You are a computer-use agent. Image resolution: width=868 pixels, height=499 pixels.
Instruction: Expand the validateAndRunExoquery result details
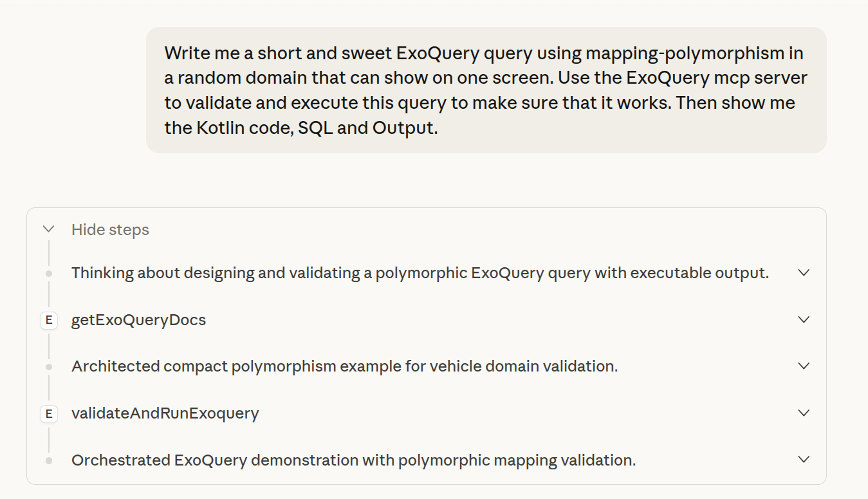(x=802, y=413)
